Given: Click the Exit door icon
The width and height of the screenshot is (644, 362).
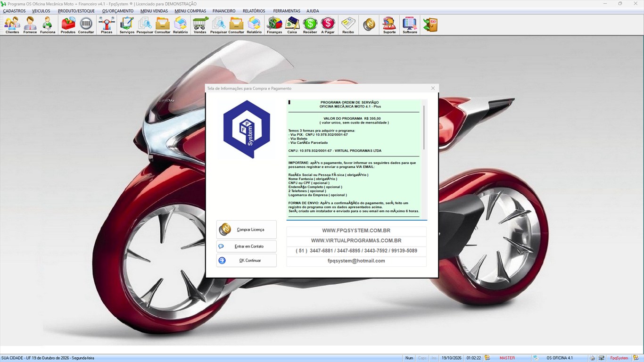Looking at the screenshot, I should pos(430,25).
